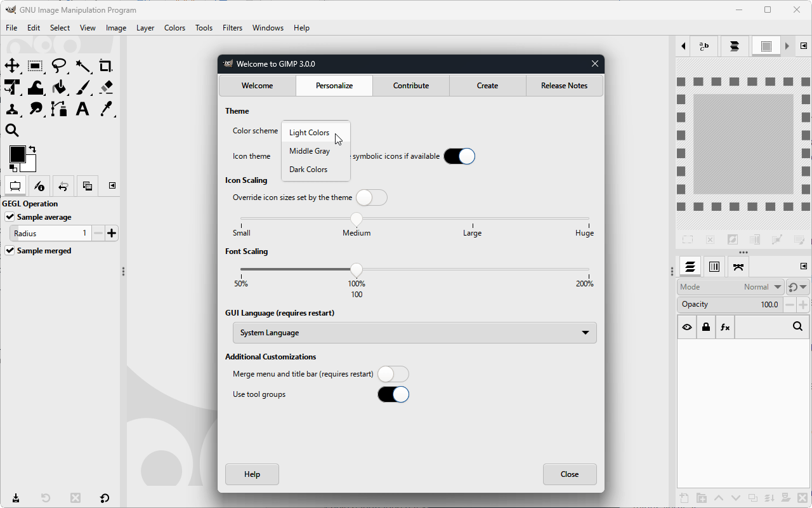Screen dimensions: 812x508
Task: Open the Selection Editor tab
Action: (x=766, y=46)
